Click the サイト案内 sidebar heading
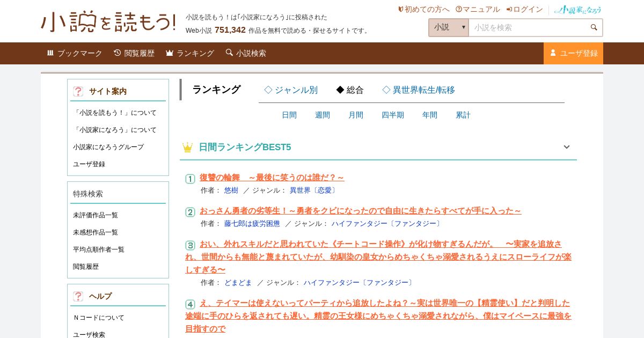644x338 pixels. pos(108,91)
